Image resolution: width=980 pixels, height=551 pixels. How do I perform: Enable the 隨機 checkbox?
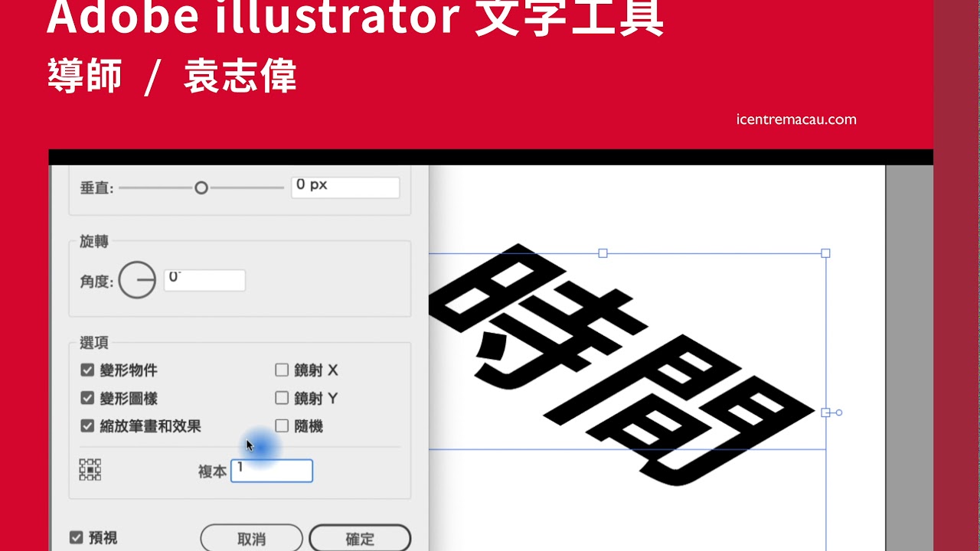tap(282, 426)
